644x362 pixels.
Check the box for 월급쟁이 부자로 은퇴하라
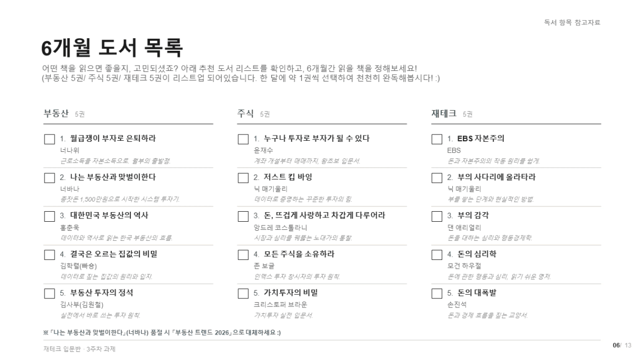(49, 139)
